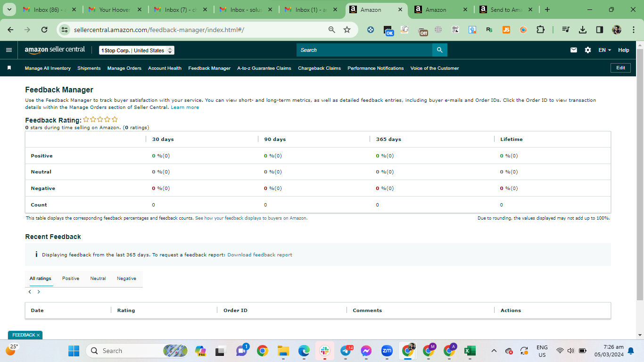Switch to the All ratings tab
The height and width of the screenshot is (362, 644).
click(x=41, y=279)
